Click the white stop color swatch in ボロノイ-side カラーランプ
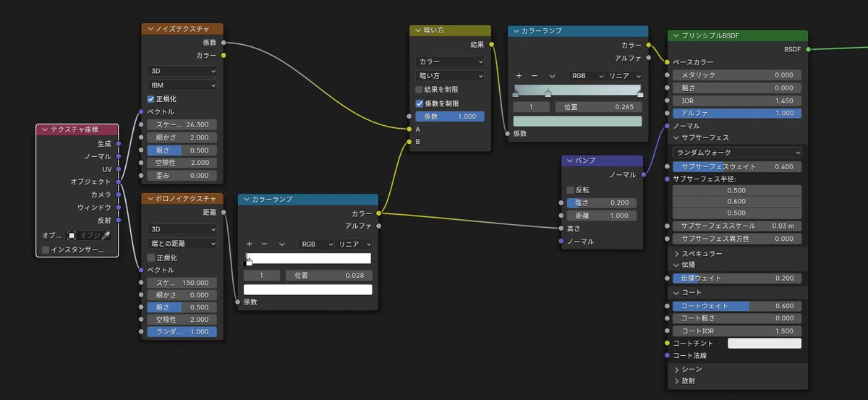868x400 pixels. click(307, 289)
